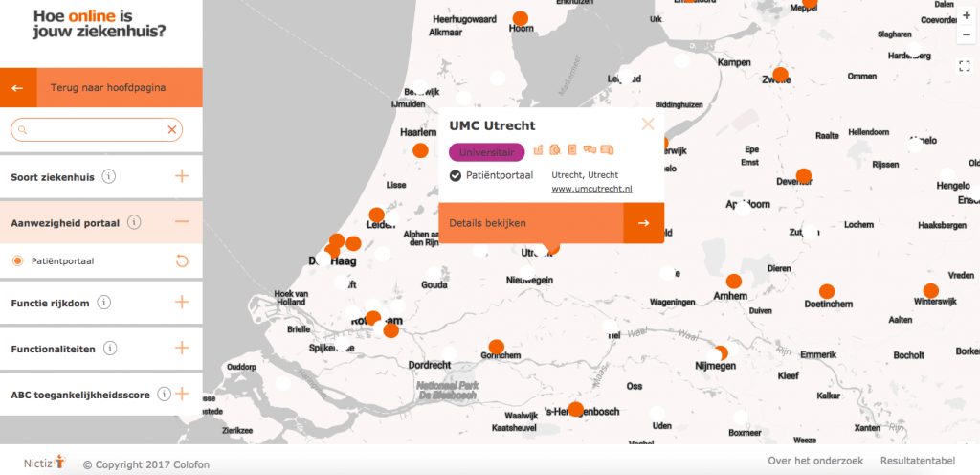Click the chat bubbles icon in popup

pyautogui.click(x=590, y=150)
